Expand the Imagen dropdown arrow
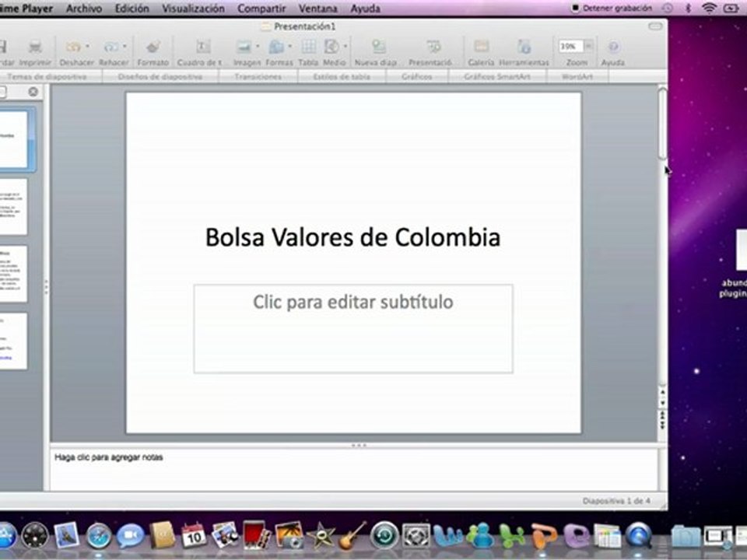 258,46
